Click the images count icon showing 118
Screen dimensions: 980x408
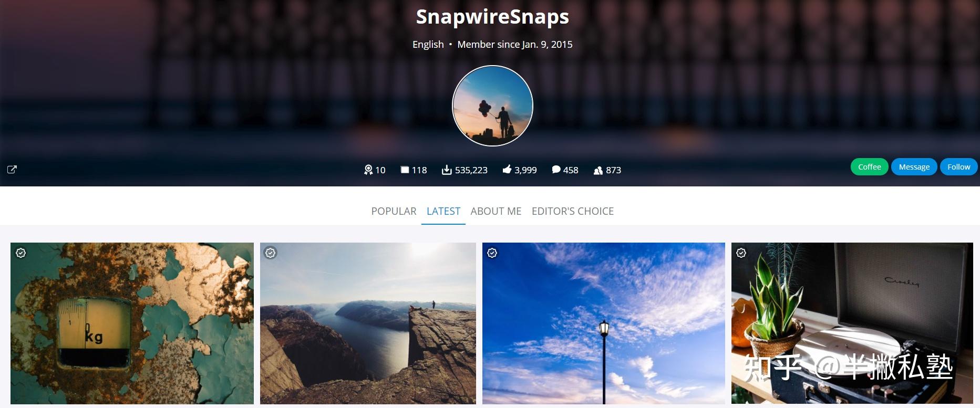(405, 170)
